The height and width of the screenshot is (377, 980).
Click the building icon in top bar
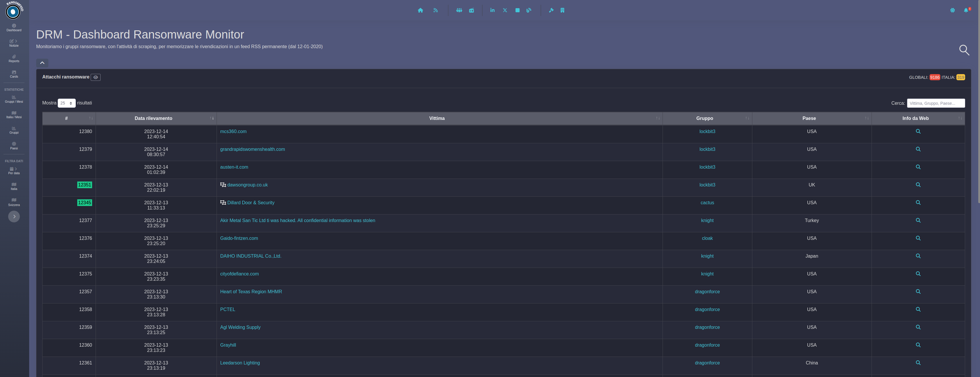[562, 10]
